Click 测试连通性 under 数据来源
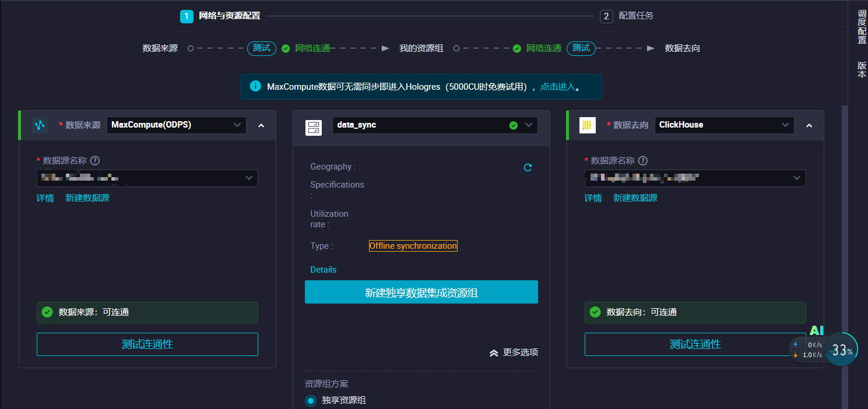This screenshot has height=409, width=868. click(x=147, y=344)
